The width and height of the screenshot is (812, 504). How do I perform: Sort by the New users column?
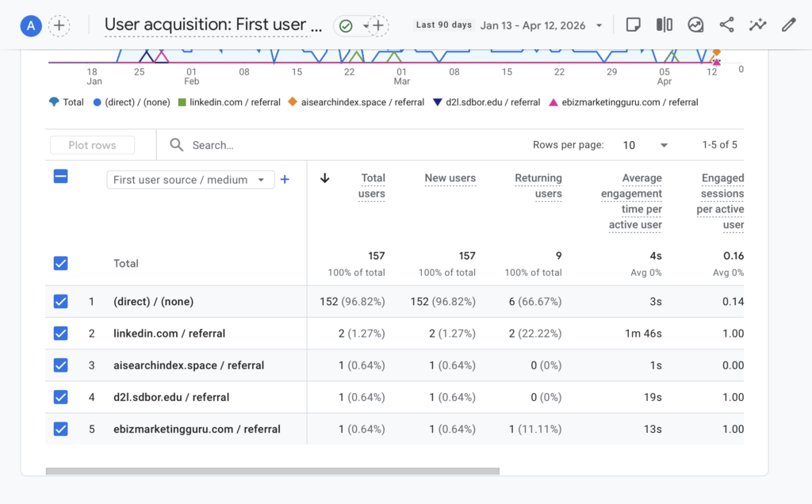click(x=450, y=178)
